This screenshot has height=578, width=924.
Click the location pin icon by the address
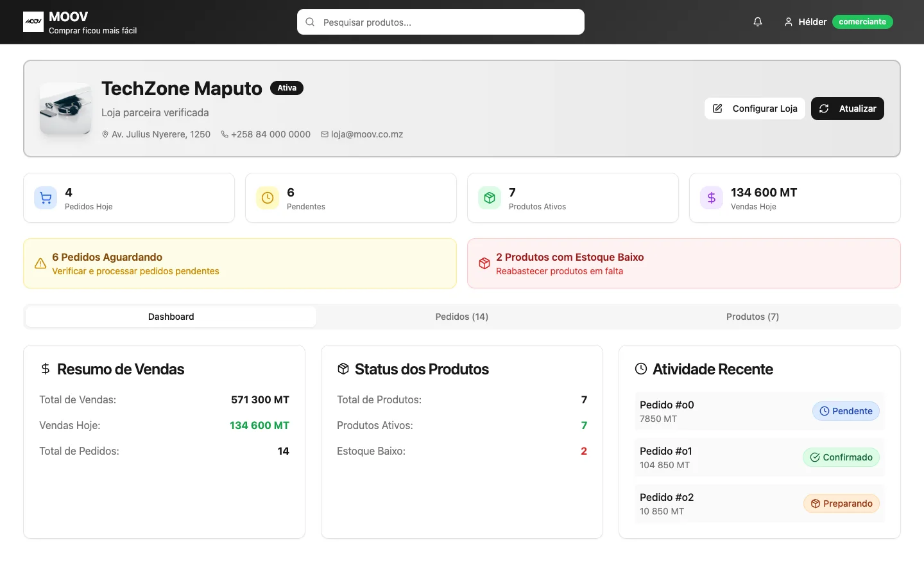point(105,134)
